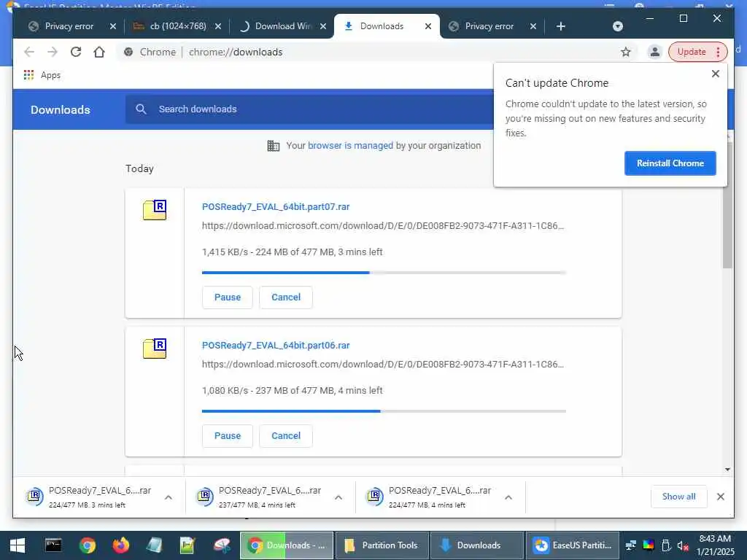
Task: Open Command Prompt from the taskbar
Action: (x=53, y=545)
